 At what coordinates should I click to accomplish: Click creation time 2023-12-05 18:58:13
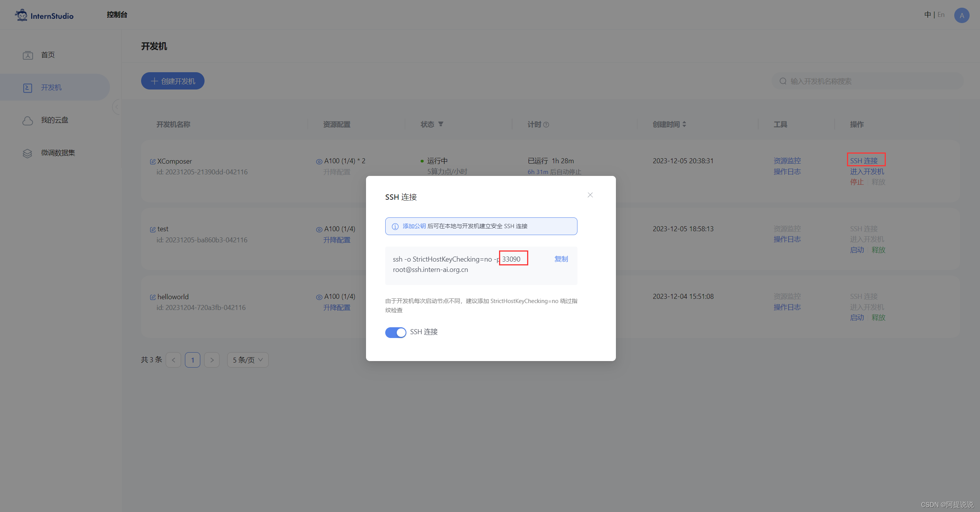[x=683, y=229]
